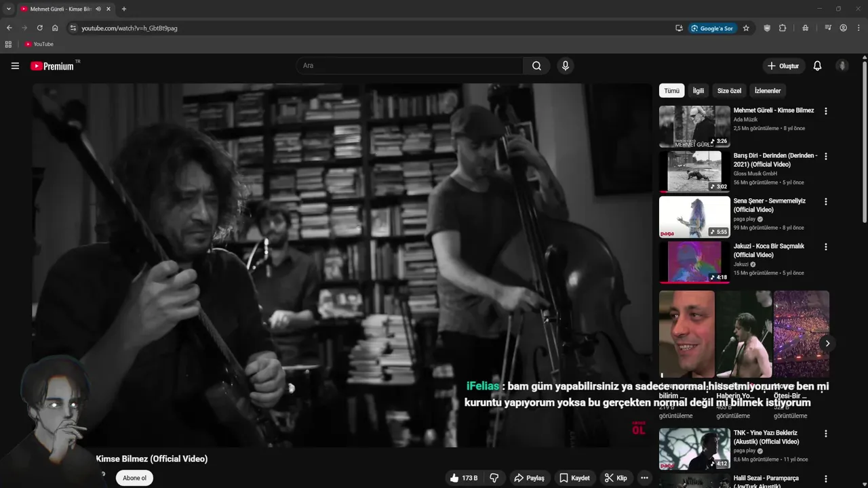Open the media control toolbar icon
Screen dimensions: 868x488
coord(828,28)
